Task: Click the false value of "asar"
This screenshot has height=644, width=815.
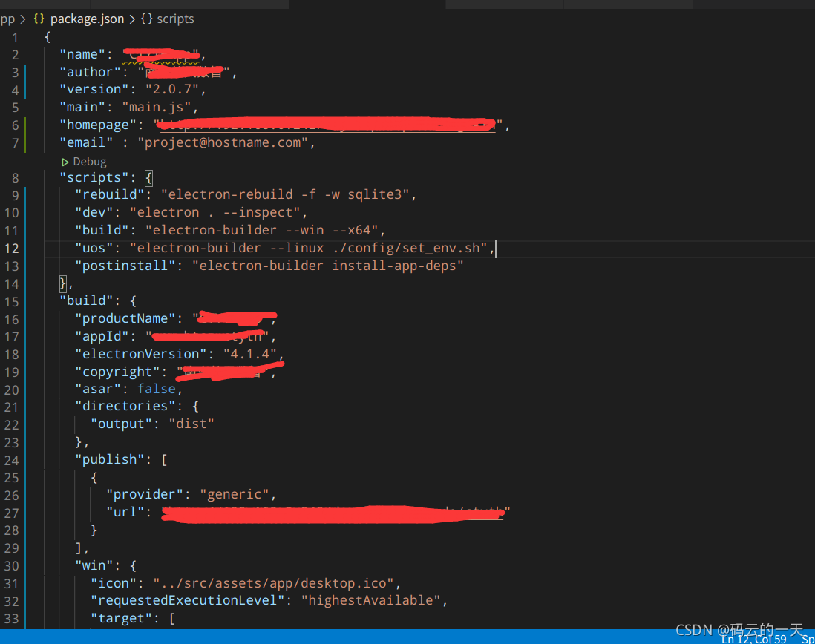Action: tap(157, 389)
